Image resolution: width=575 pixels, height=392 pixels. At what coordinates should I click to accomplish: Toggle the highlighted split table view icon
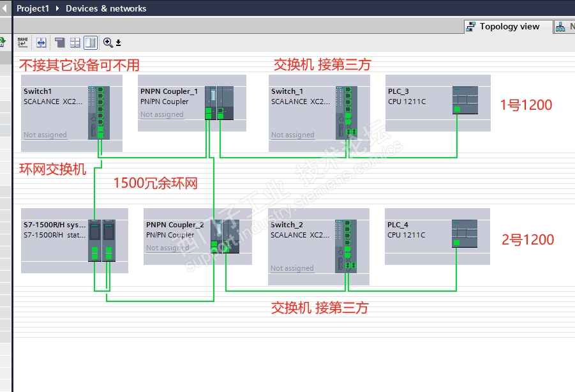click(91, 43)
